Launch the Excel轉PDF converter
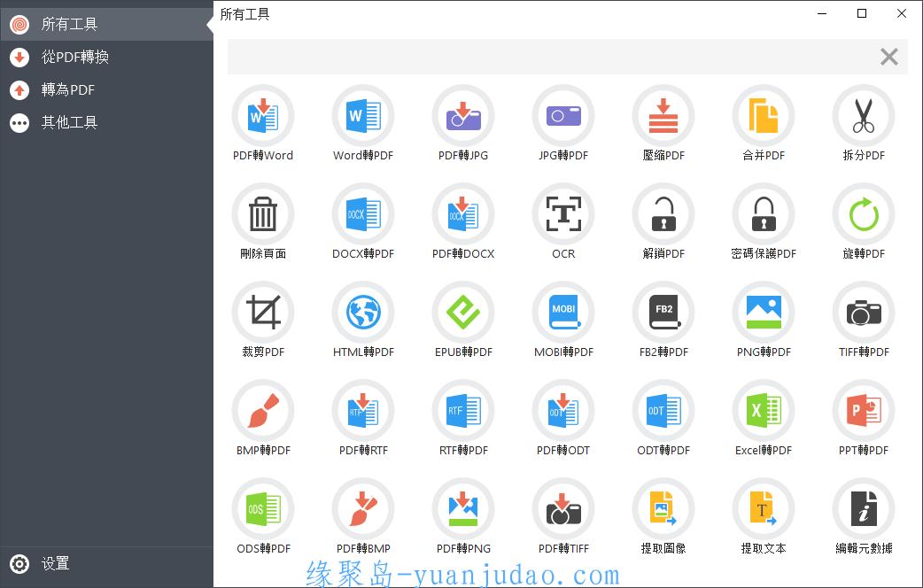This screenshot has height=588, width=923. (764, 411)
